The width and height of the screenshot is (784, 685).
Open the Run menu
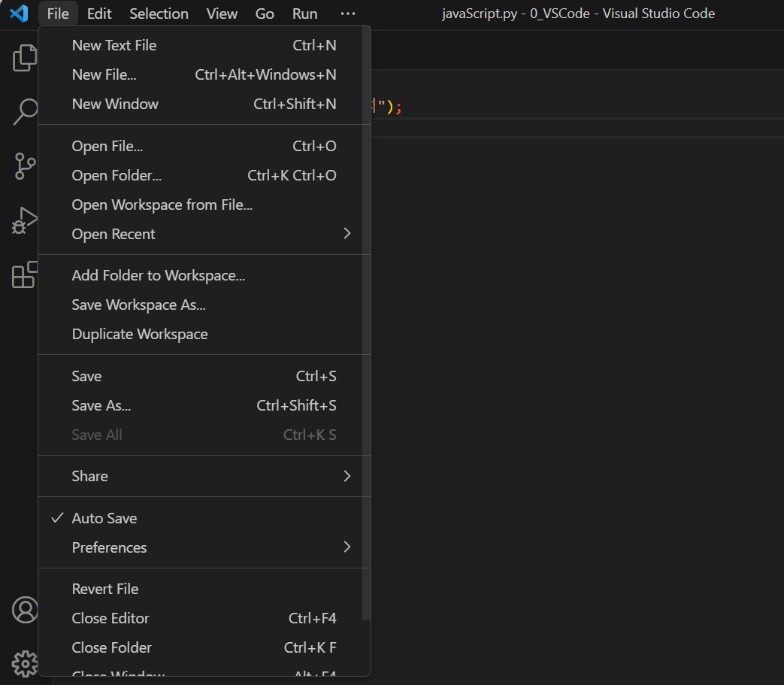pos(304,14)
